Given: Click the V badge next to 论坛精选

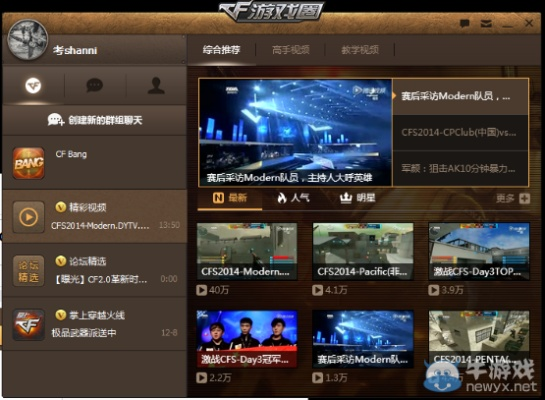Looking at the screenshot, I should [x=60, y=261].
